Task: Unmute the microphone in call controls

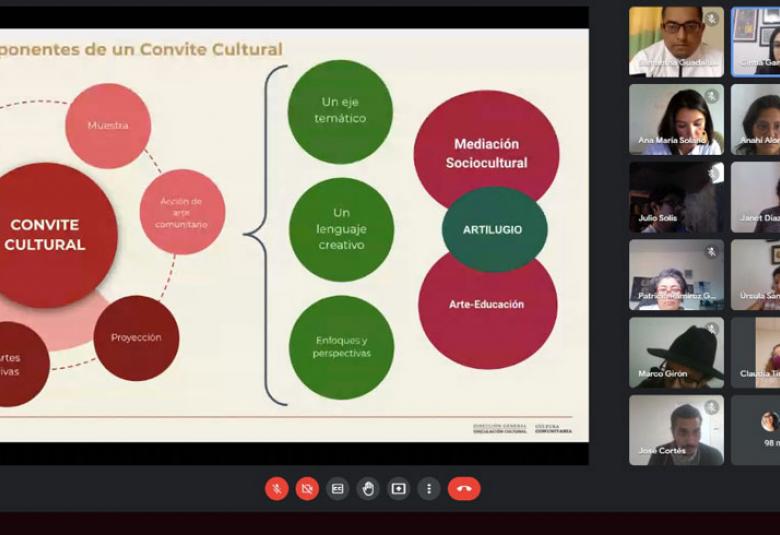Action: click(277, 489)
